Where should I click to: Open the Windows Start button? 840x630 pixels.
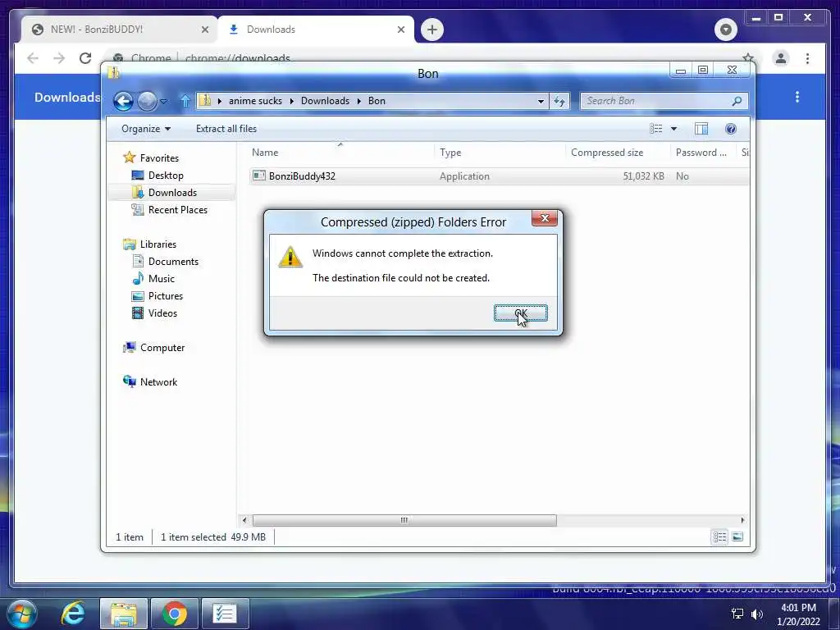point(22,614)
